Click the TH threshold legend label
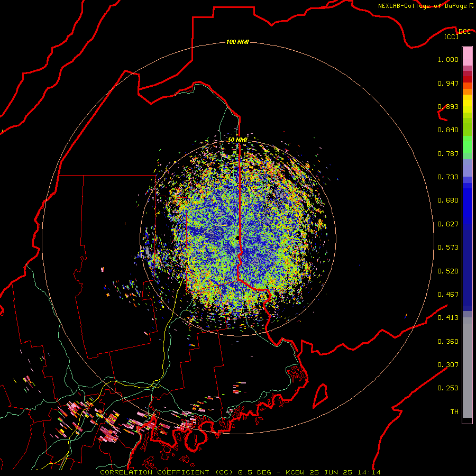Viewport: 476px width, 476px height. point(454,412)
